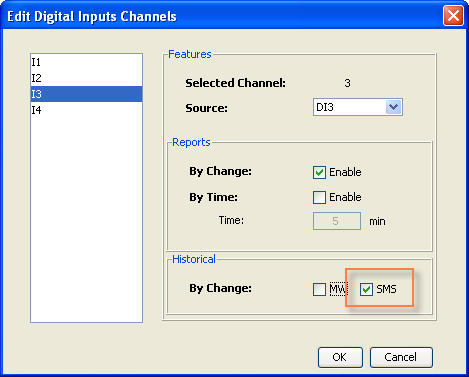Screen dimensions: 469x377
Task: Click the empty area below I4 in list
Action: 86,220
